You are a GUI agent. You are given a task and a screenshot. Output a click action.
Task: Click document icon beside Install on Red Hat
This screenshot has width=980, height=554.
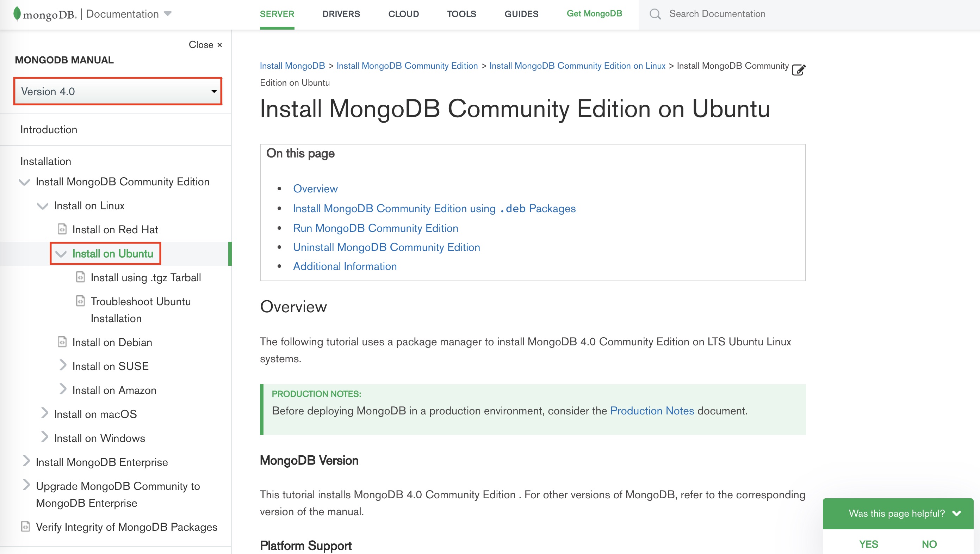pos(62,229)
